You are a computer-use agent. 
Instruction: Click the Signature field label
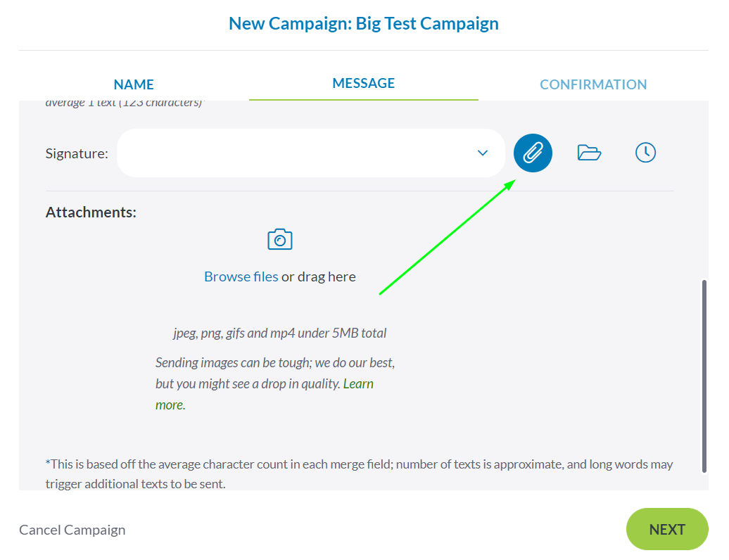click(77, 153)
